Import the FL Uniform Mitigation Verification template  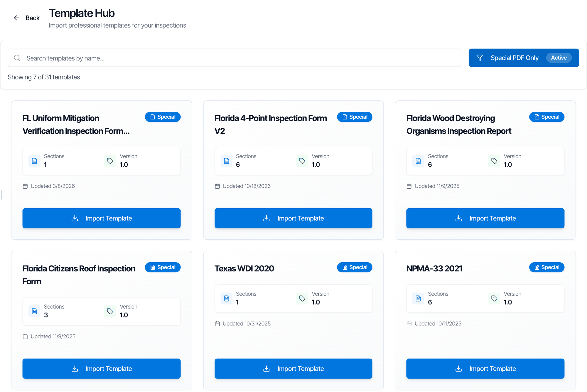pyautogui.click(x=102, y=218)
